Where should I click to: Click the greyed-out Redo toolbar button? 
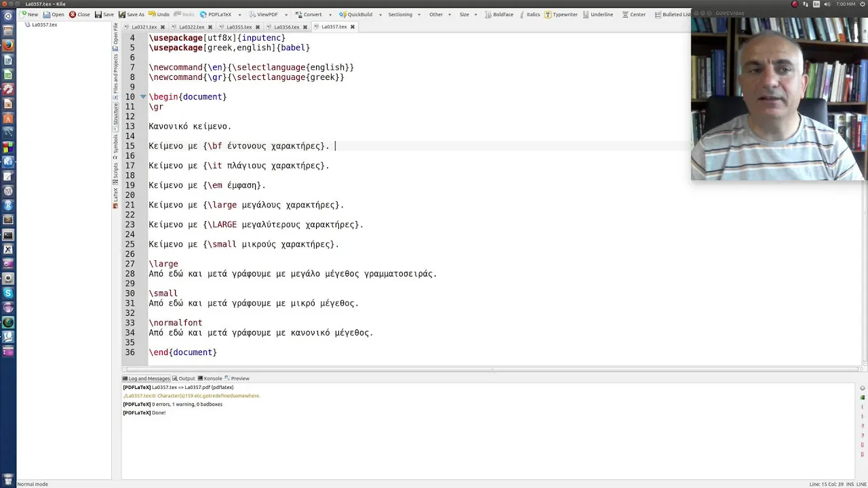coord(184,14)
